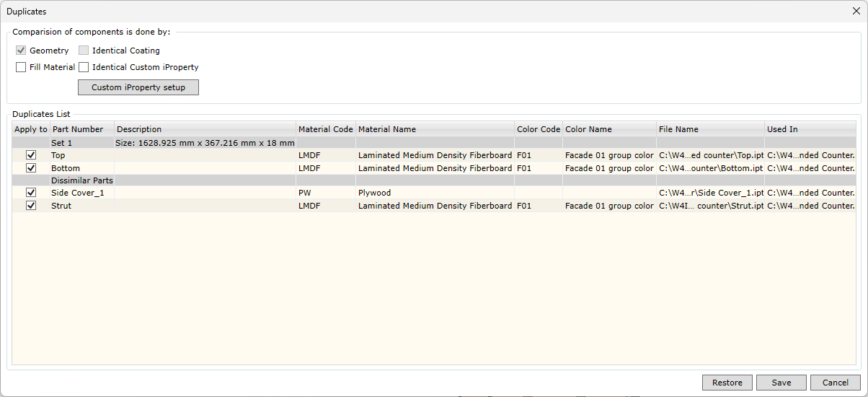This screenshot has height=397, width=868.
Task: Enable the Fill Material checkbox
Action: coord(21,67)
